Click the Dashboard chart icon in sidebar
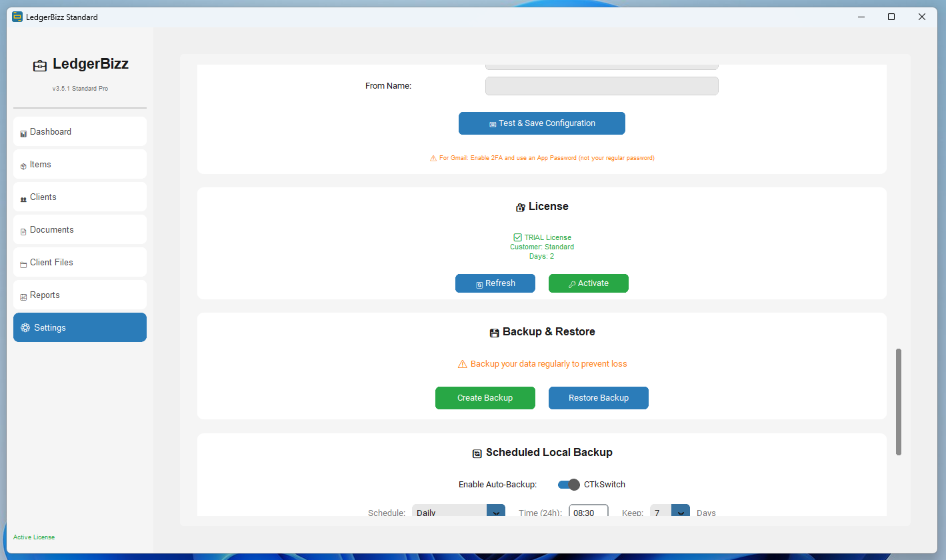Screen dimensions: 946x560 (x=23, y=133)
